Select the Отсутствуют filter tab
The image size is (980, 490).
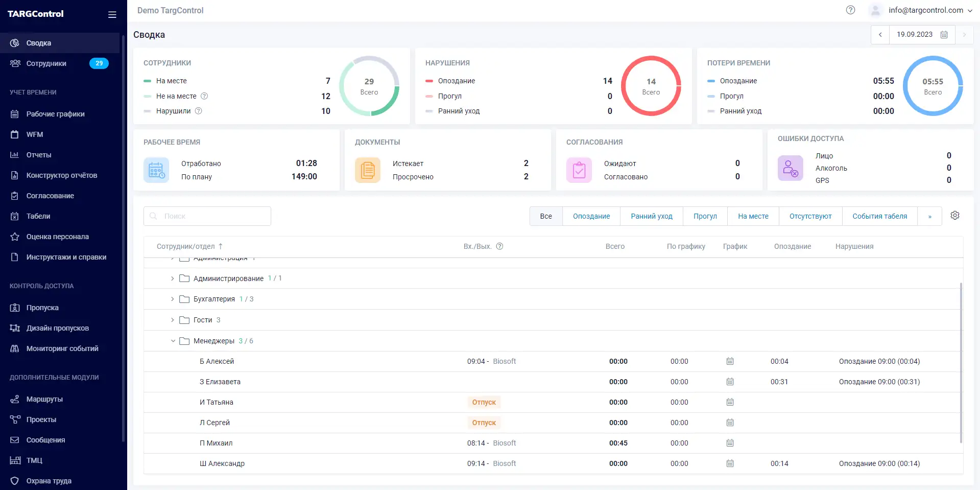(810, 216)
